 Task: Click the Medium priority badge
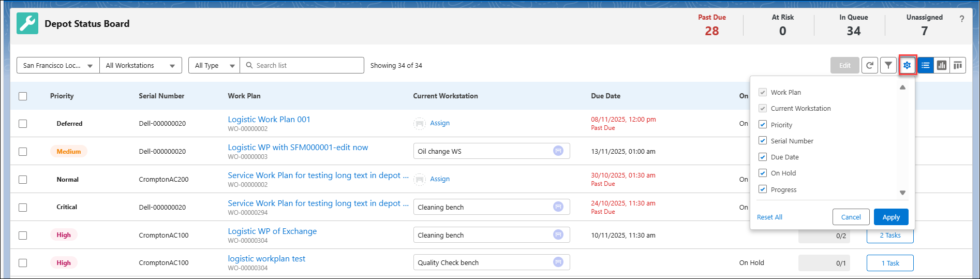[x=69, y=151]
